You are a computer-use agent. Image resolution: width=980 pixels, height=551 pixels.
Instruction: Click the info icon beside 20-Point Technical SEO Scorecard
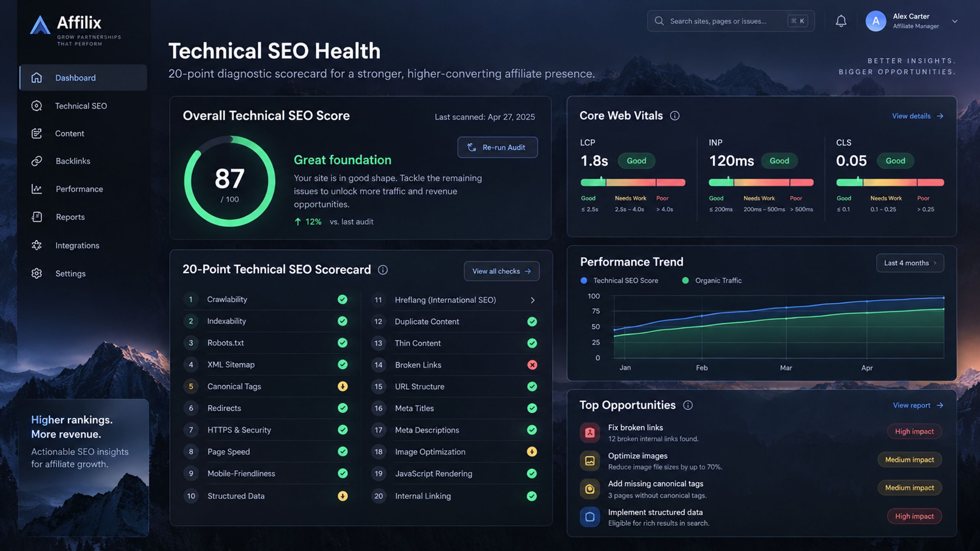click(x=382, y=270)
